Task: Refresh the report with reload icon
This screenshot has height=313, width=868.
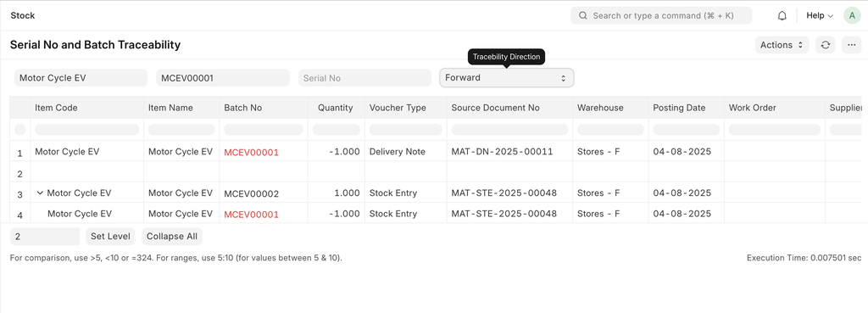Action: (825, 45)
